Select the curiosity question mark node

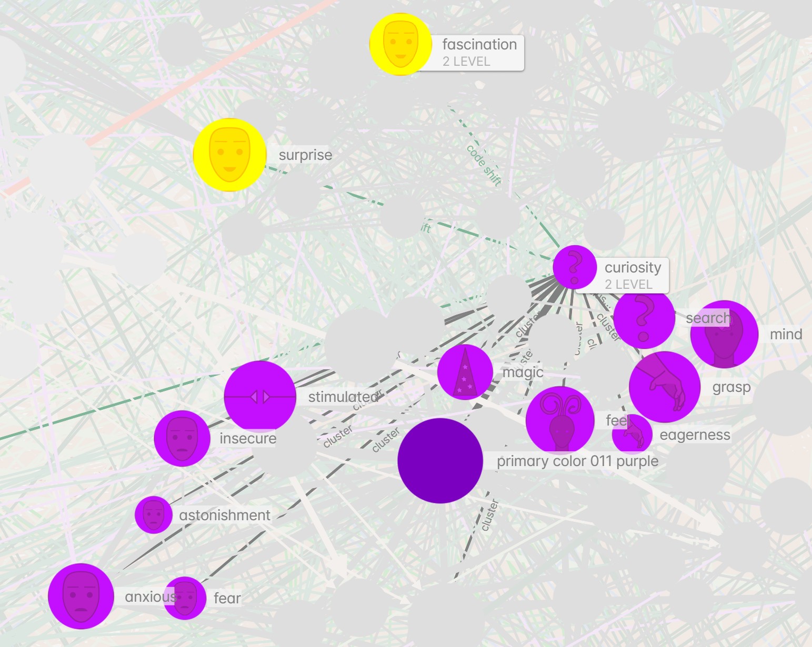[575, 267]
